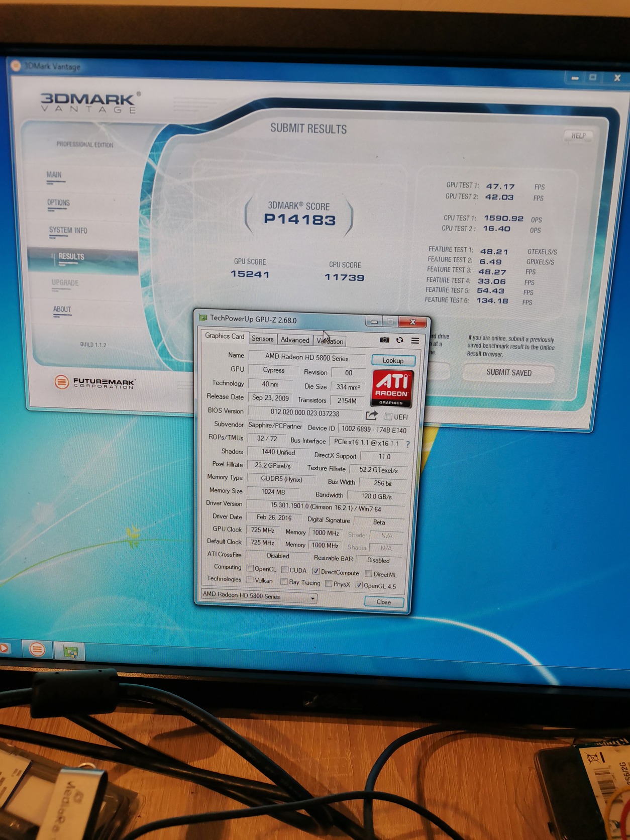Click the HELP button in 3DMark
The image size is (630, 840).
pos(578,136)
